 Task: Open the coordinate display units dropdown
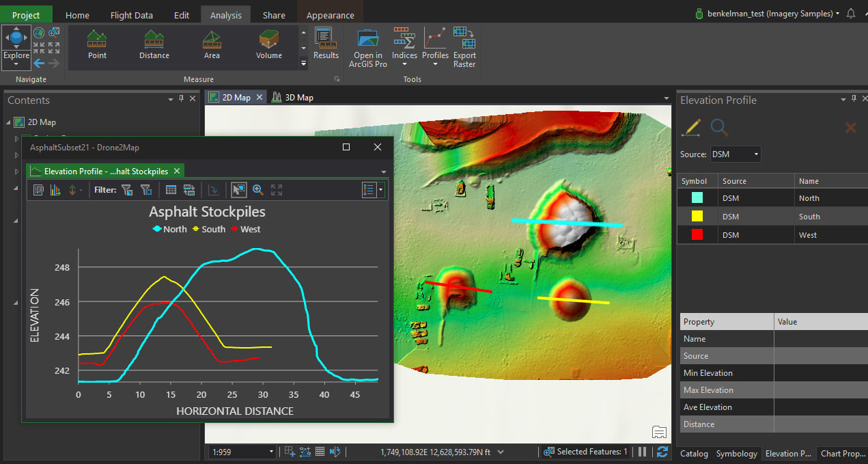click(501, 452)
